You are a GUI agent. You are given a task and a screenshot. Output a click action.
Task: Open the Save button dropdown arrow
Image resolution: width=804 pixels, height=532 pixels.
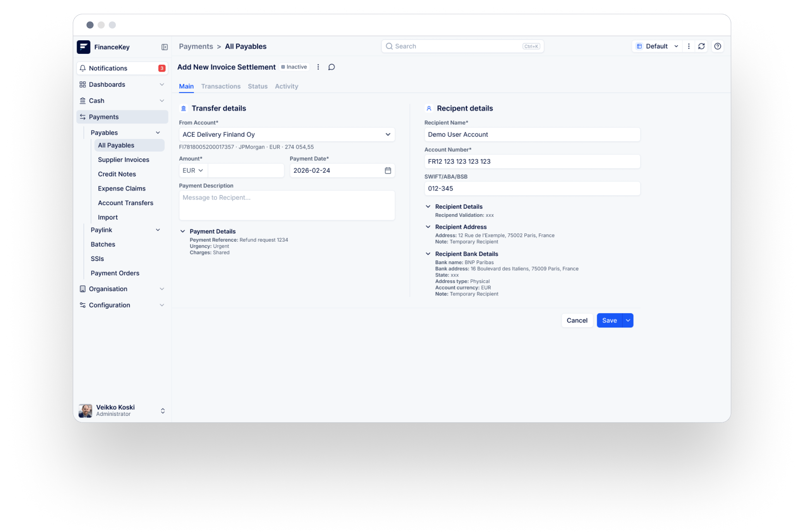pyautogui.click(x=628, y=321)
